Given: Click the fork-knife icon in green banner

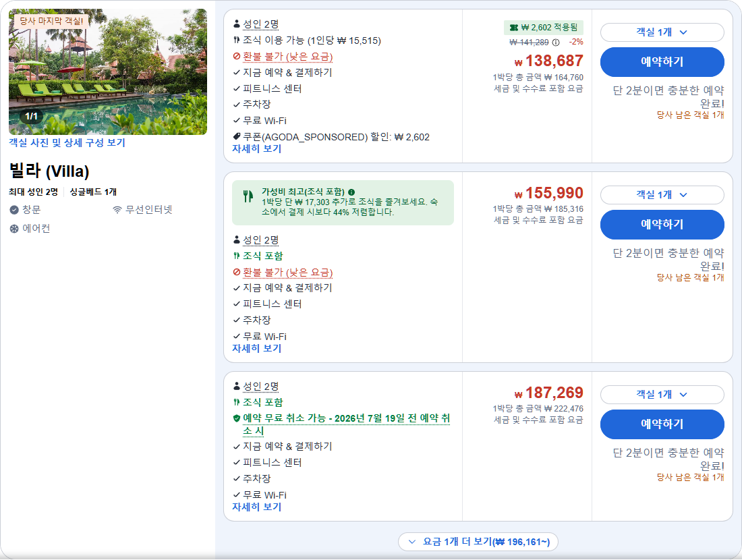Looking at the screenshot, I should pyautogui.click(x=248, y=196).
